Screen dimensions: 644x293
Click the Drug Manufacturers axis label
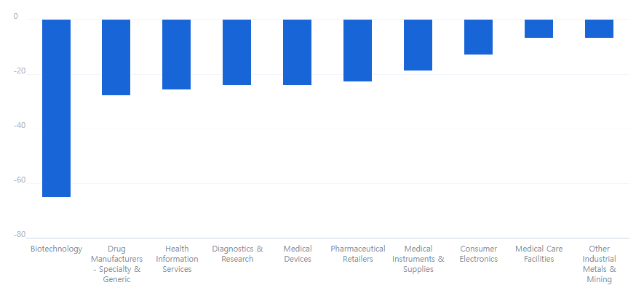(116, 264)
